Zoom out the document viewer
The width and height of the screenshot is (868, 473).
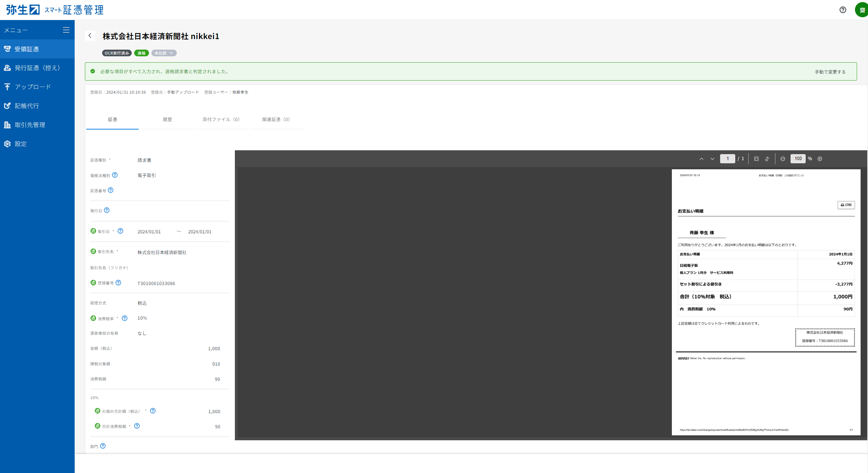coord(783,159)
